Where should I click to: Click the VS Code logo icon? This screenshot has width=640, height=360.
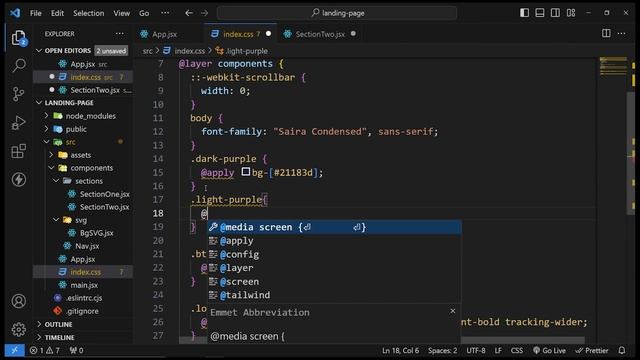(15, 13)
